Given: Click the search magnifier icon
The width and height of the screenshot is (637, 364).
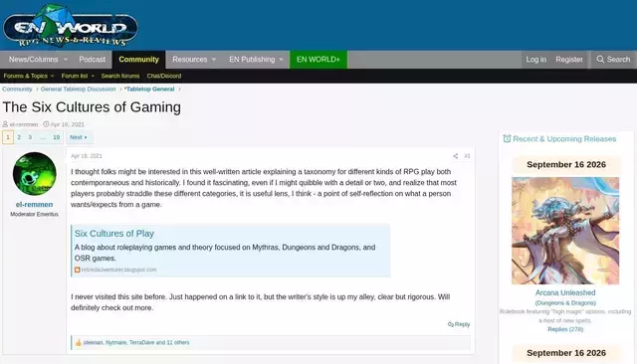Looking at the screenshot, I should pos(600,60).
